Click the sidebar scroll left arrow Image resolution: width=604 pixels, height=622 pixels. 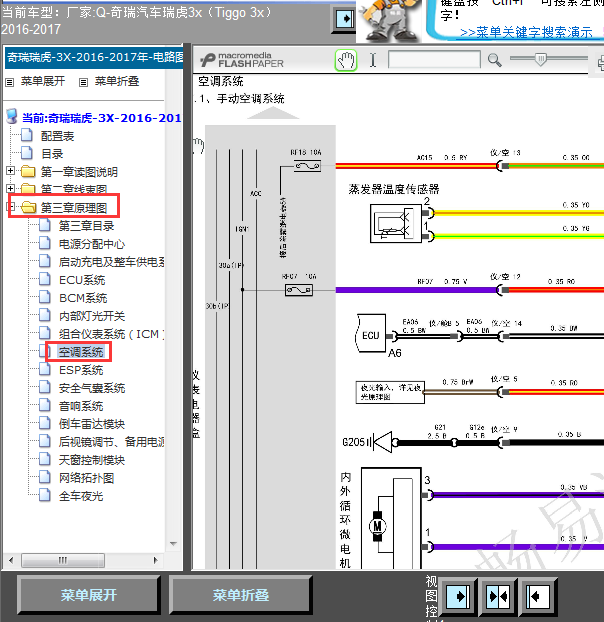[11, 560]
